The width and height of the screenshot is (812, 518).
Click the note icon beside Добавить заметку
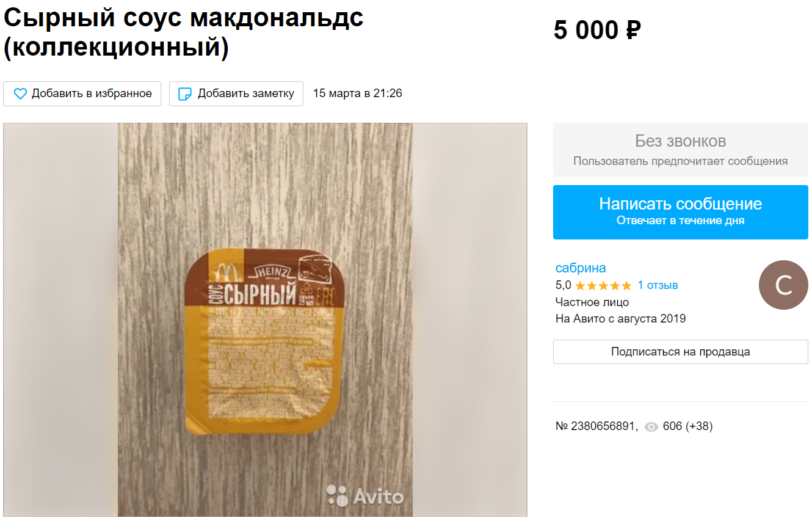pyautogui.click(x=184, y=94)
